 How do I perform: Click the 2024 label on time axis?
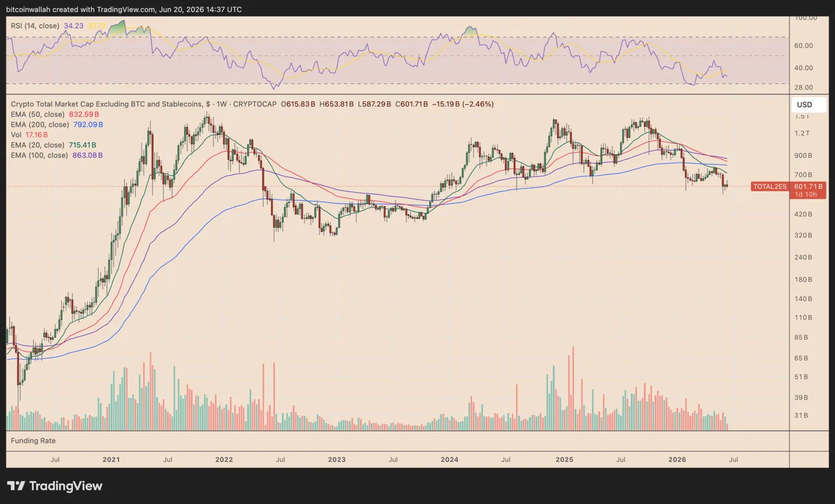point(449,459)
